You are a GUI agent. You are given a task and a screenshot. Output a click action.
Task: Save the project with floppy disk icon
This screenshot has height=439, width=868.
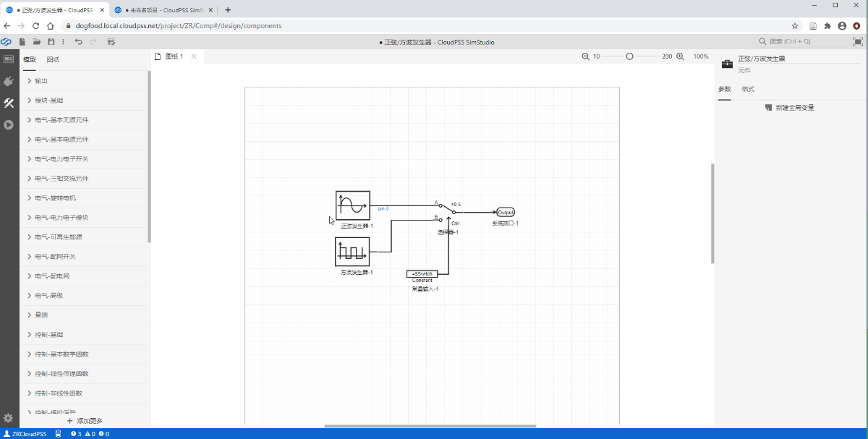click(51, 42)
